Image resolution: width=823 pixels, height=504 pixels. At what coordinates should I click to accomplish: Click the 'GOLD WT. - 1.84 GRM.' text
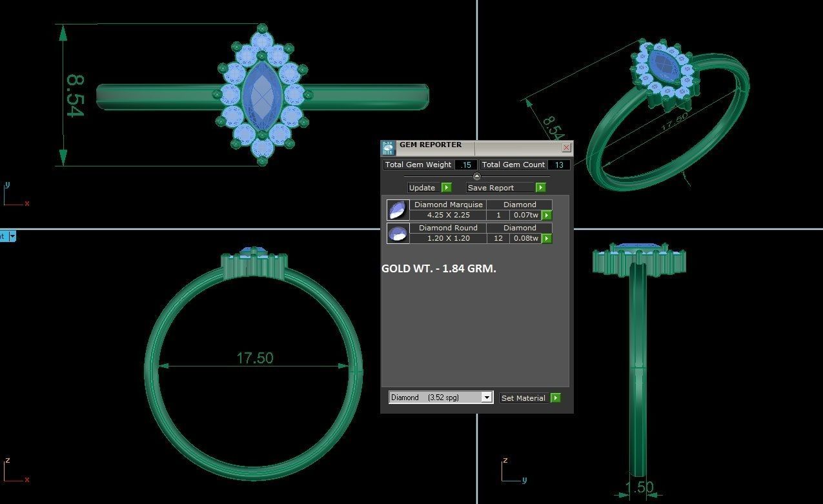[439, 268]
